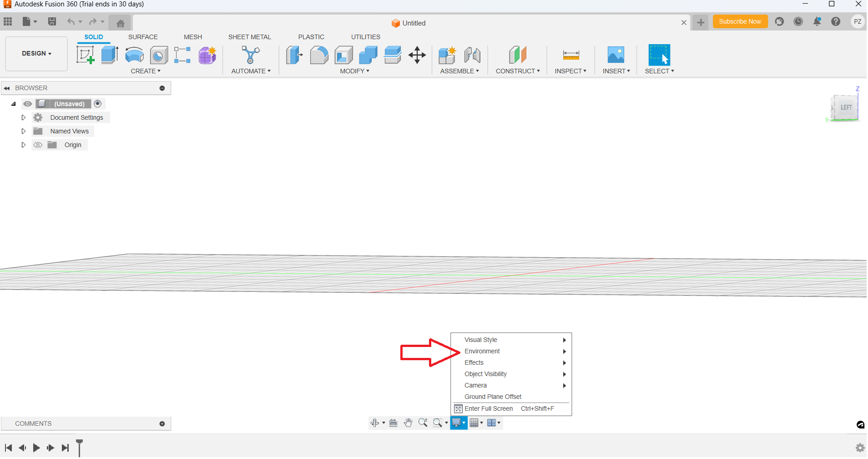
Task: Expand the Named Views folder
Action: click(x=24, y=131)
